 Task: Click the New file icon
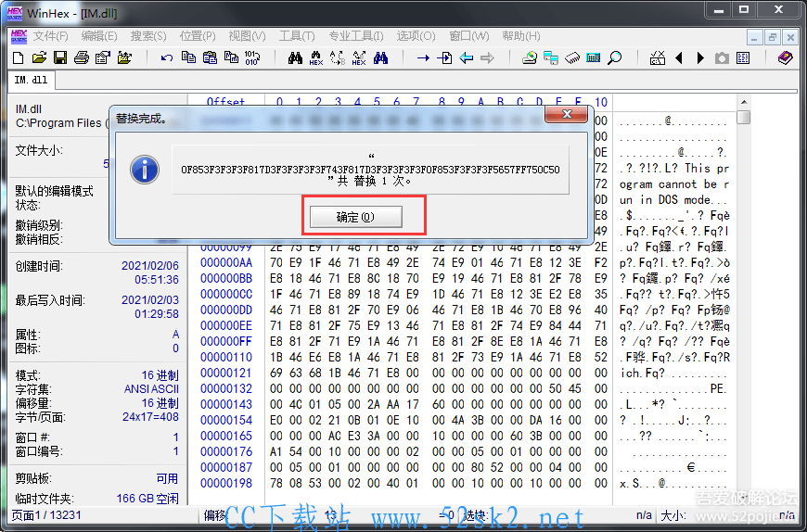point(18,57)
